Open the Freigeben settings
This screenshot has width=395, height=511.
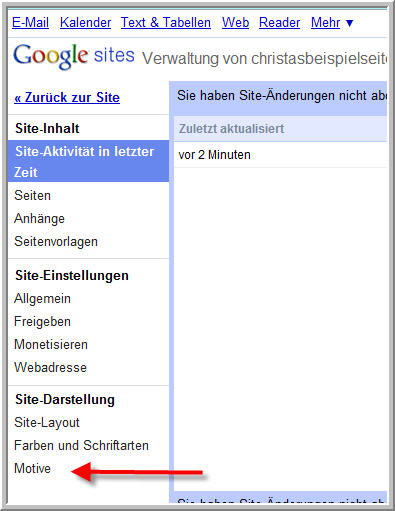[42, 322]
